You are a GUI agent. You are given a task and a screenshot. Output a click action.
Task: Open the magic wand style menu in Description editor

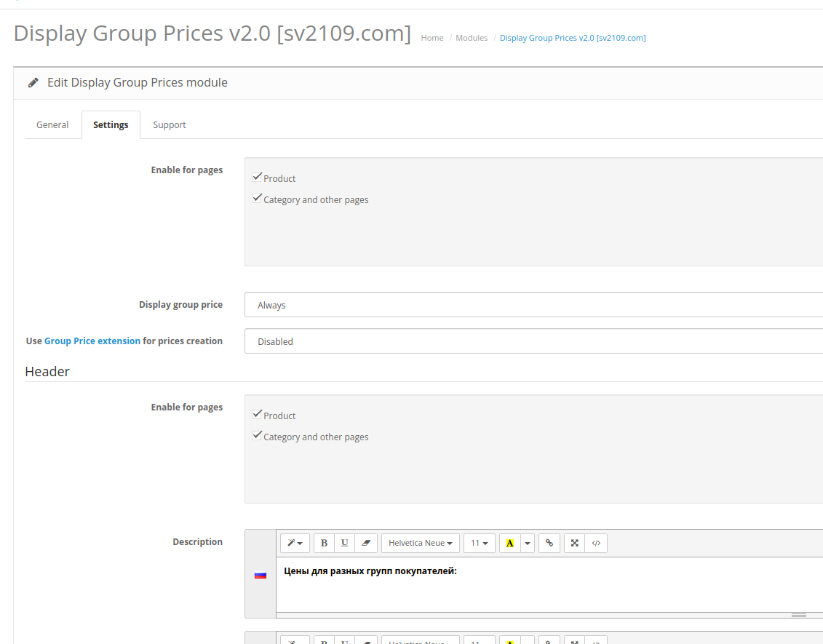[295, 543]
